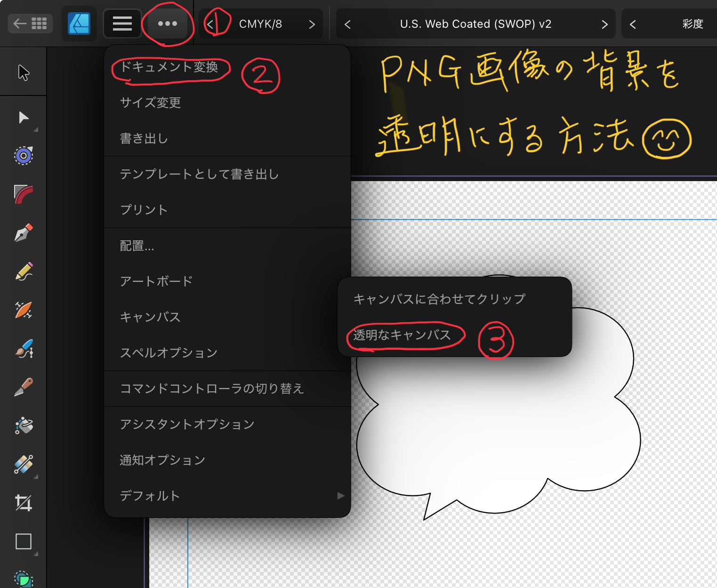Click the left chevron beside 彩度

(633, 24)
